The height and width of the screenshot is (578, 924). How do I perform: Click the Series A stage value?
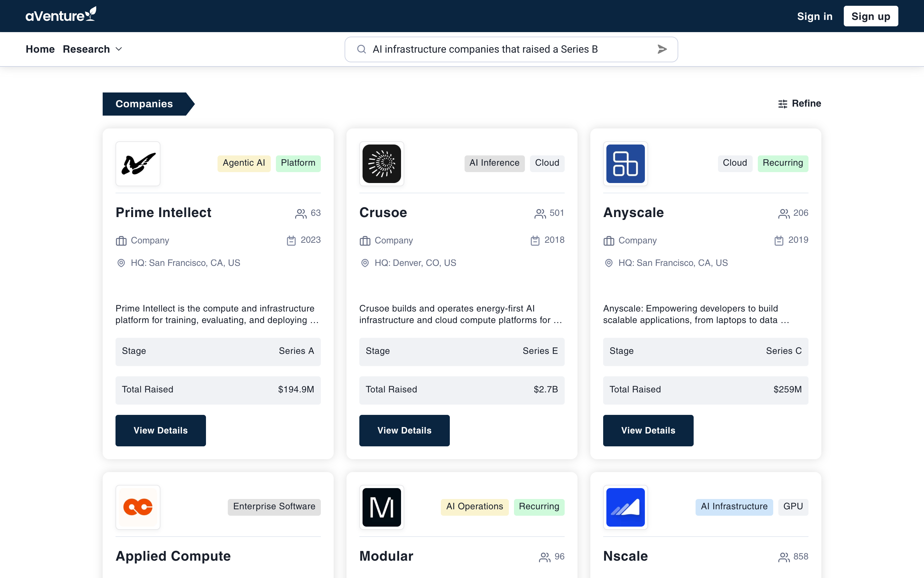(296, 351)
